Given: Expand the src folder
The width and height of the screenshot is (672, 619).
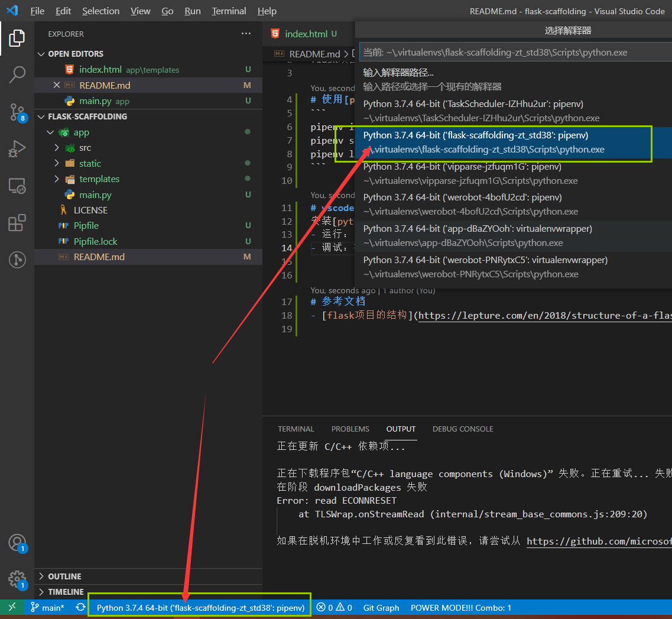Looking at the screenshot, I should coord(57,148).
